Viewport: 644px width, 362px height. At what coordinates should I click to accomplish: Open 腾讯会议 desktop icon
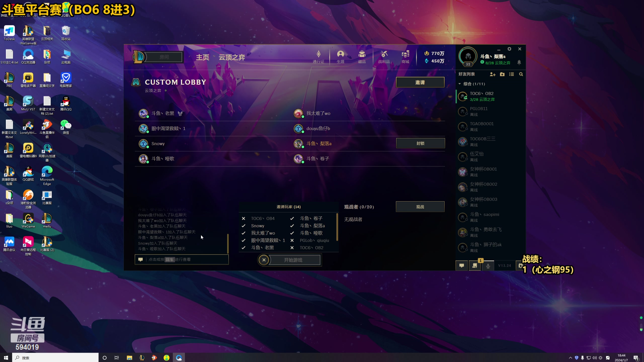pyautogui.click(x=9, y=244)
